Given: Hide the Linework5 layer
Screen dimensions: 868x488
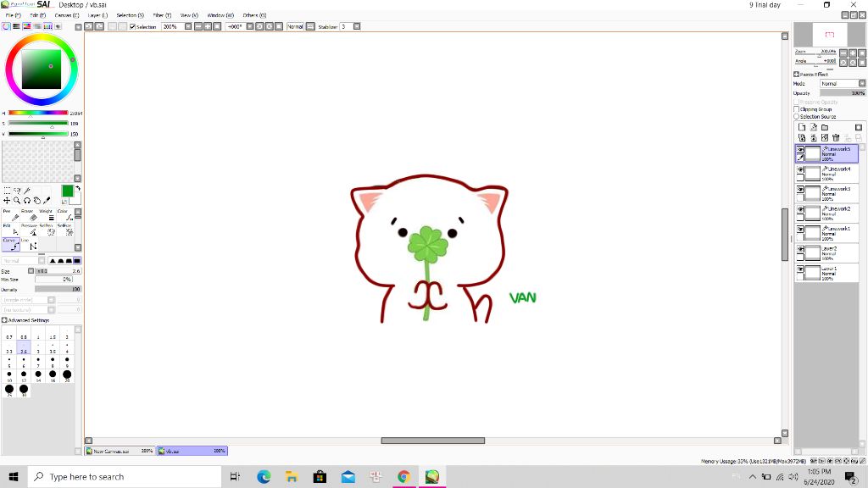Looking at the screenshot, I should pos(800,149).
